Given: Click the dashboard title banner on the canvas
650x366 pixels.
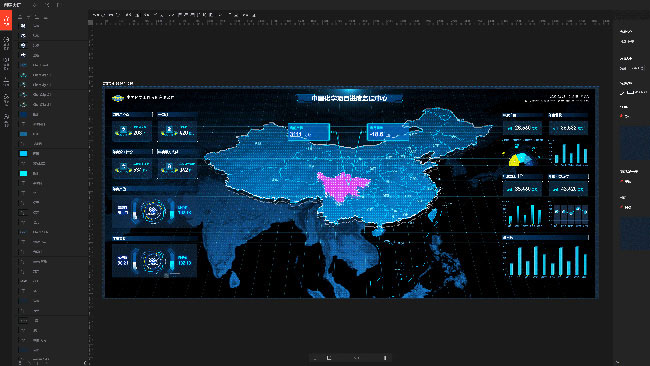Looking at the screenshot, I should (x=349, y=98).
